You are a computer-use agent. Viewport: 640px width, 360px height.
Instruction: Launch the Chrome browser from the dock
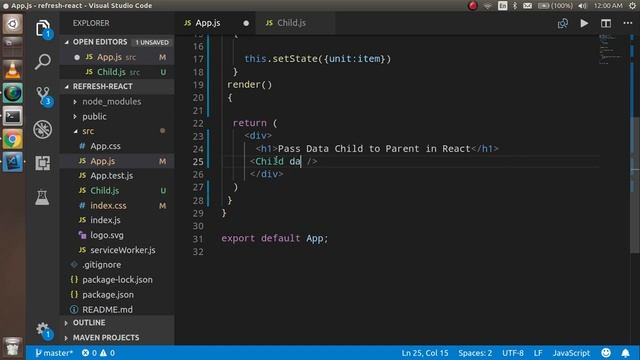click(13, 140)
